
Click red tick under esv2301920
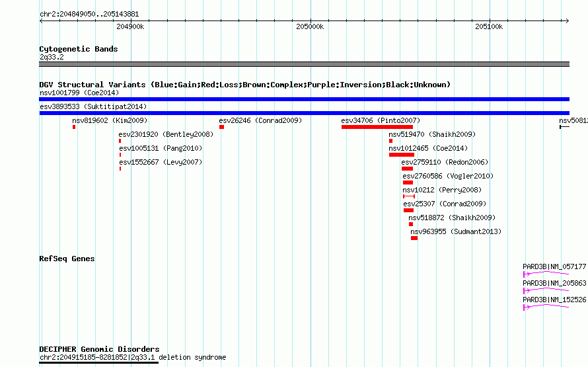point(120,141)
